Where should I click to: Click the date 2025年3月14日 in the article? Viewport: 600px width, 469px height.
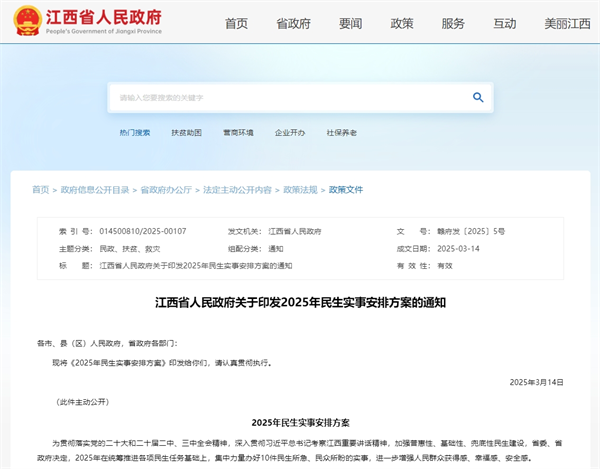[536, 382]
